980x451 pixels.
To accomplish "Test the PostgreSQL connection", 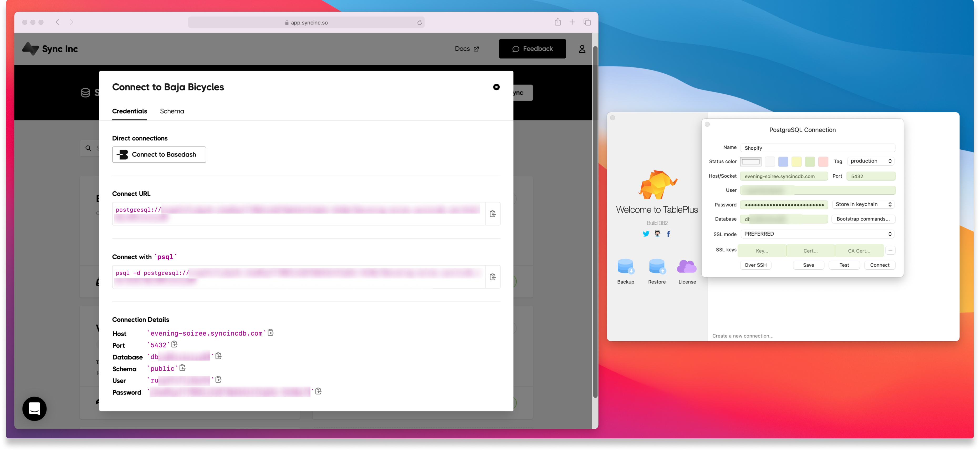I will [x=844, y=265].
